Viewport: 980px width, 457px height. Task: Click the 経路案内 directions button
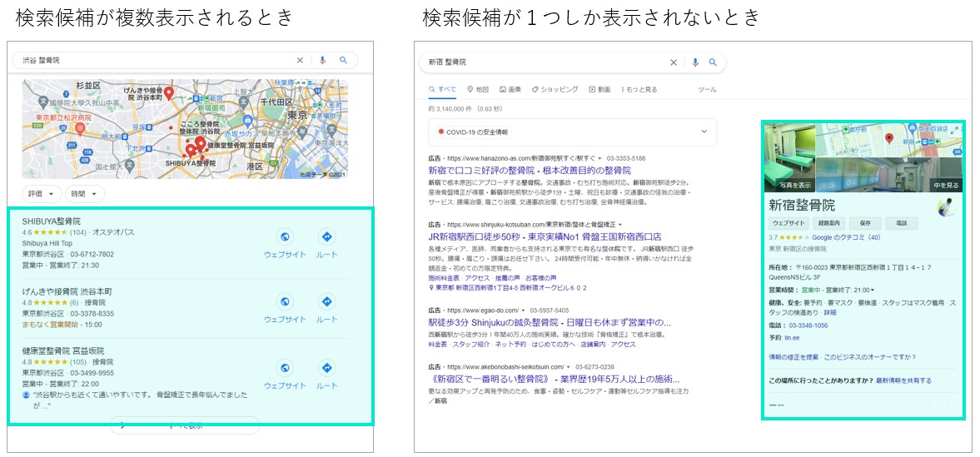[831, 223]
